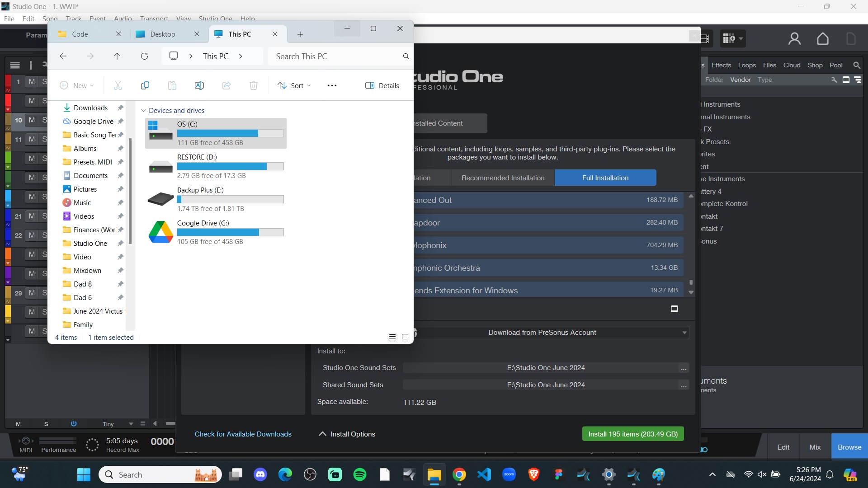Refresh the This PC view
The height and width of the screenshot is (488, 868).
tap(144, 56)
